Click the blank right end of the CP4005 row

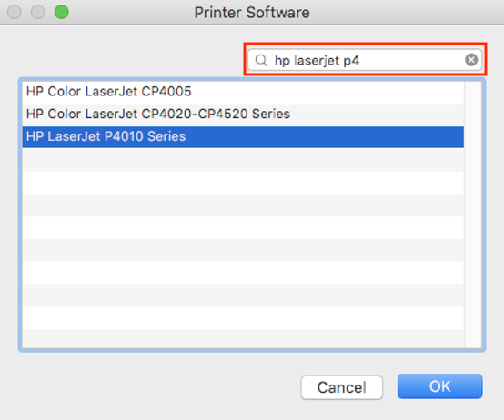click(x=328, y=92)
